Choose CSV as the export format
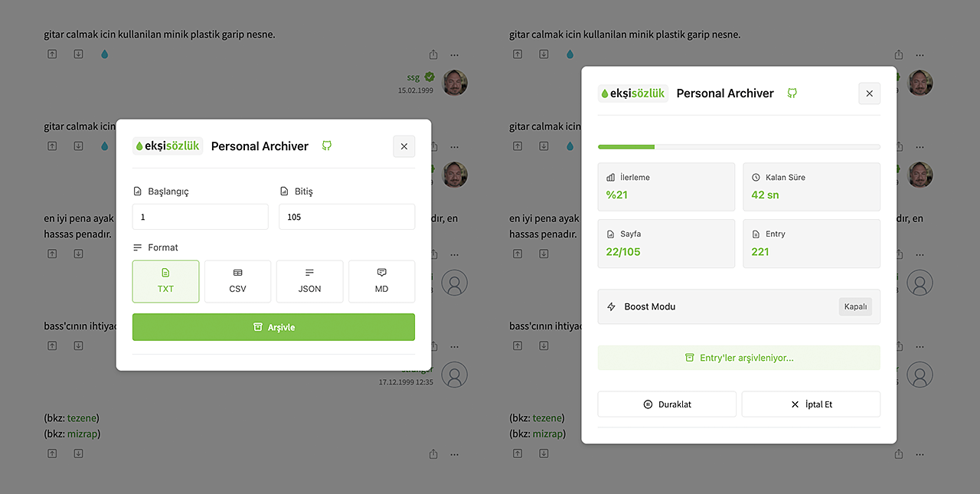This screenshot has height=494, width=980. [237, 281]
